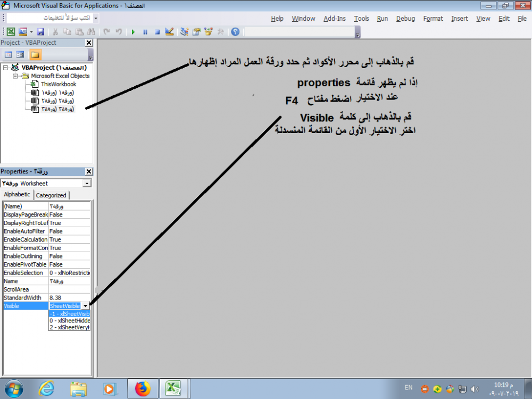
Task: Click the blue Help question mark icon
Action: [235, 32]
